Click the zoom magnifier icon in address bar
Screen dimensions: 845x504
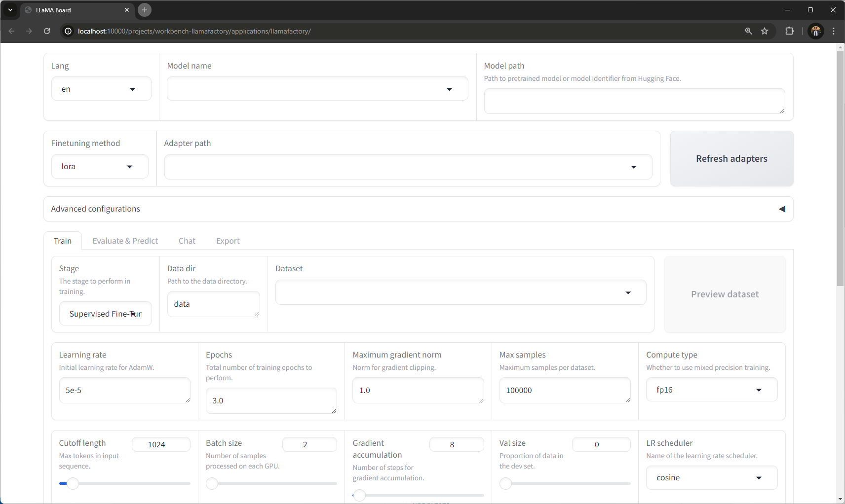749,31
